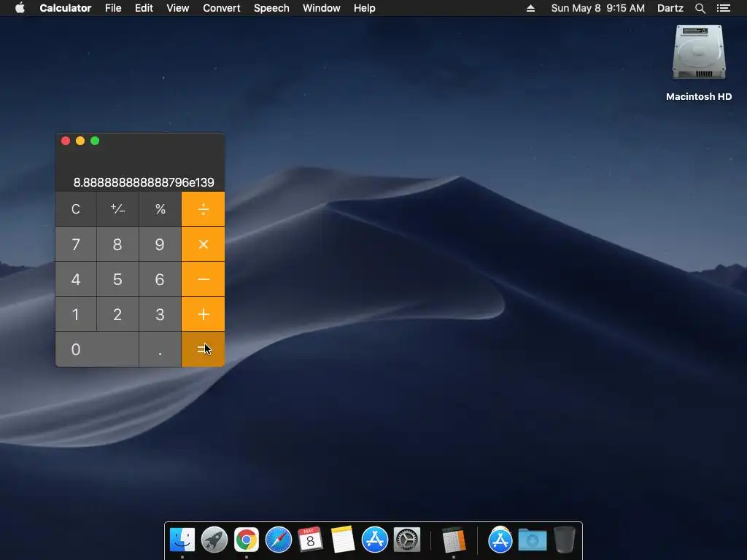The width and height of the screenshot is (747, 560).
Task: Open Finder from the Dock
Action: coord(182,540)
